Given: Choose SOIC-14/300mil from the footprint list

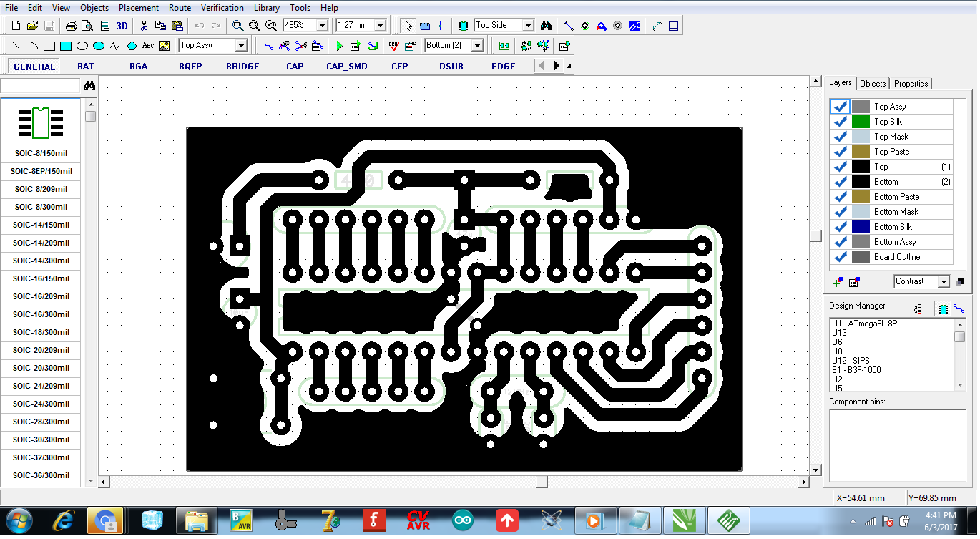Looking at the screenshot, I should 41,261.
